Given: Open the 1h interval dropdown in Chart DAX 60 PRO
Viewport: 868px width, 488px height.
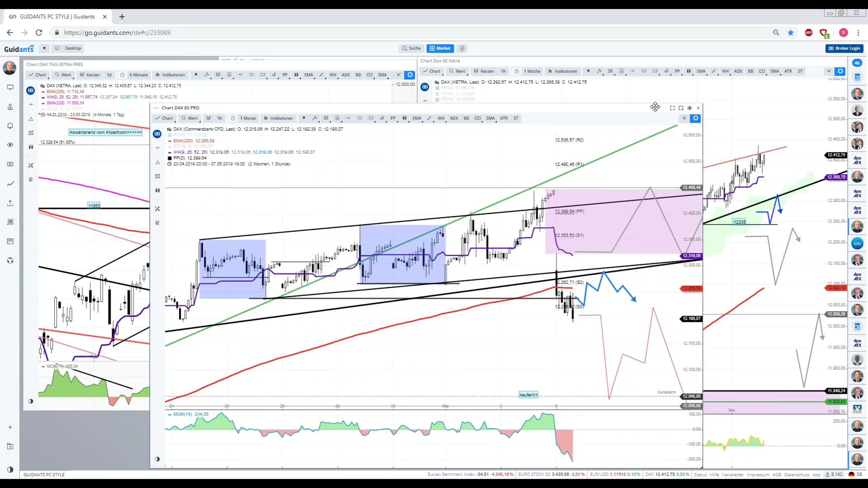Looking at the screenshot, I should tap(220, 118).
